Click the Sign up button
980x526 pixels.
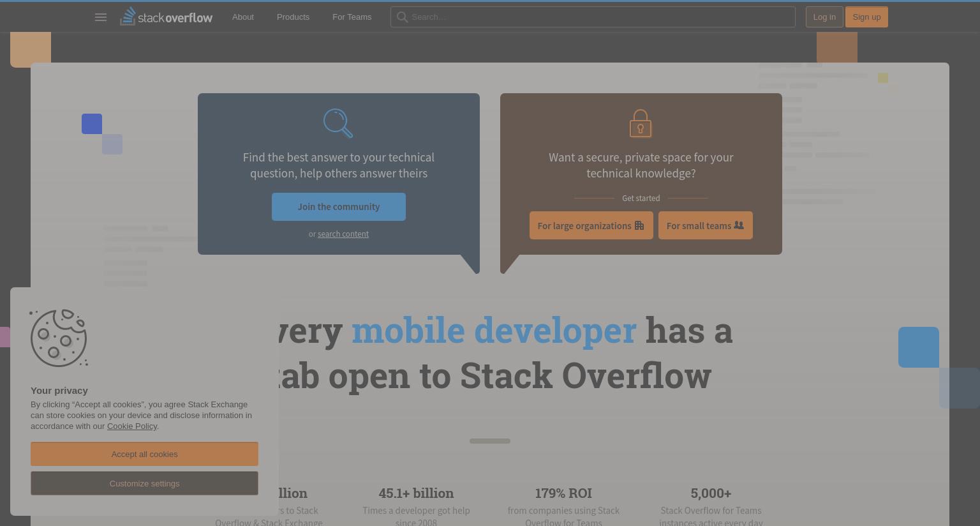coord(866,17)
